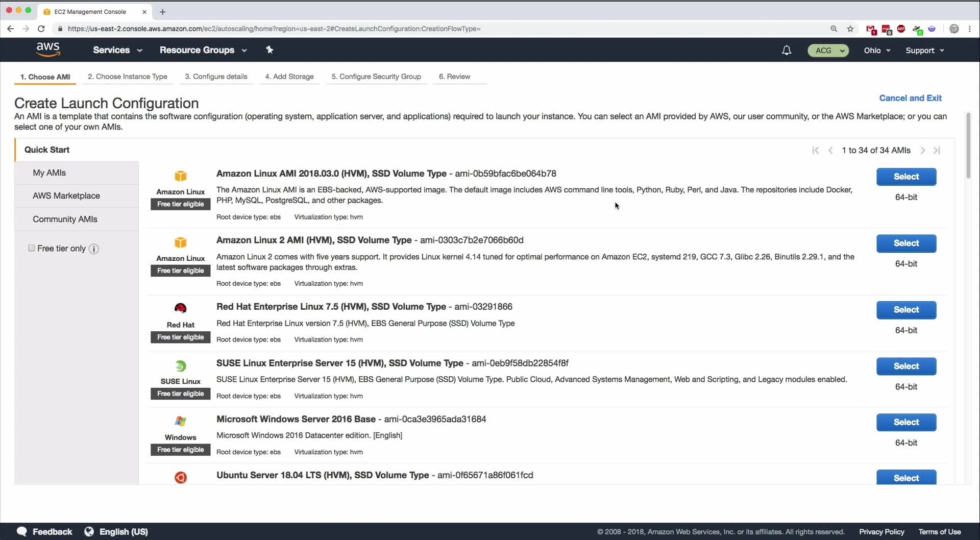980x540 pixels.
Task: Jump to first page of AMIs
Action: (816, 150)
